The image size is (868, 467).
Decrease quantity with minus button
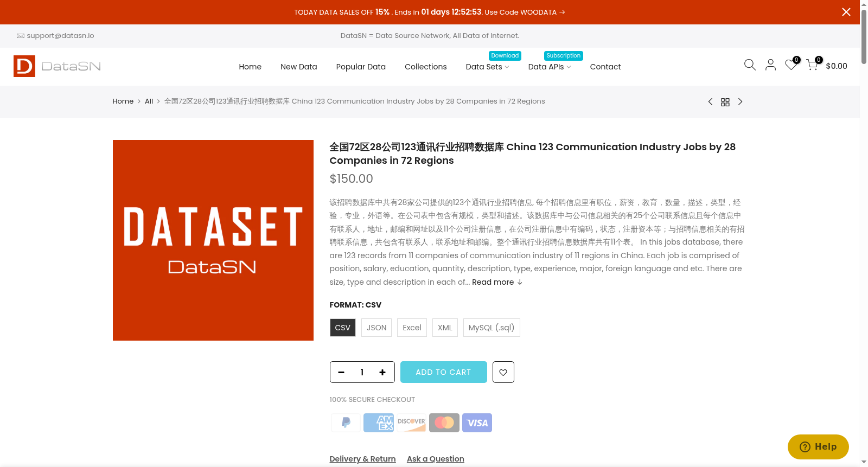(x=341, y=372)
